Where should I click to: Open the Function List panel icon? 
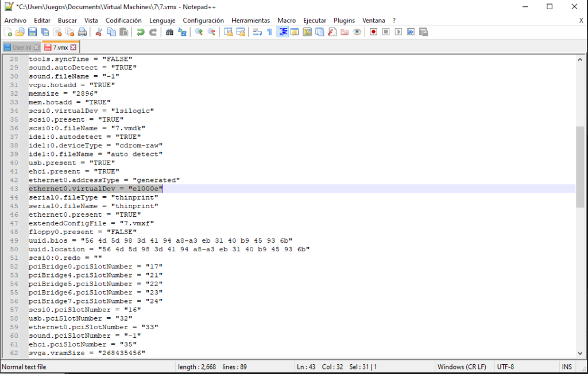(x=332, y=32)
